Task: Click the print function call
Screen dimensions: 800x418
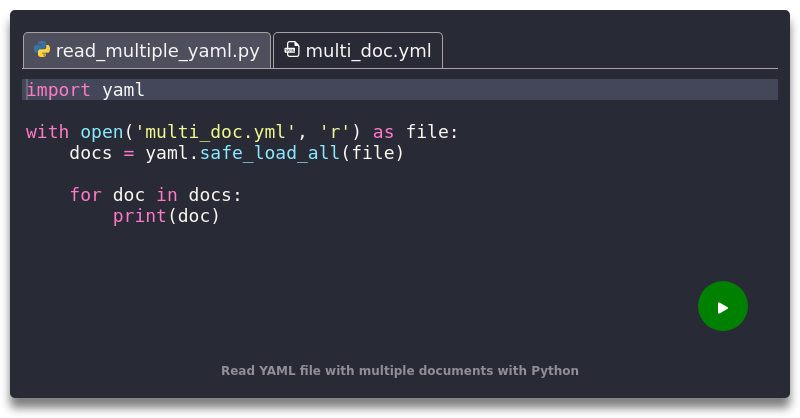Action: pos(140,216)
